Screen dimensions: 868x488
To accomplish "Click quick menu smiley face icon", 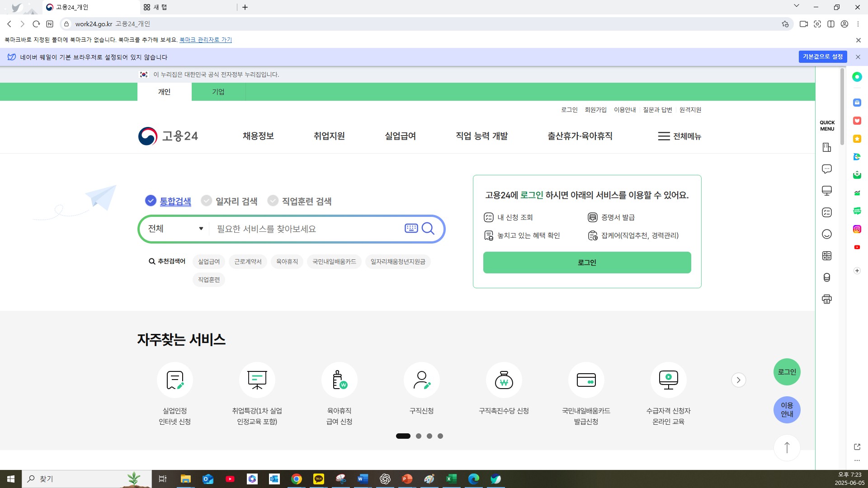I will pos(827,234).
